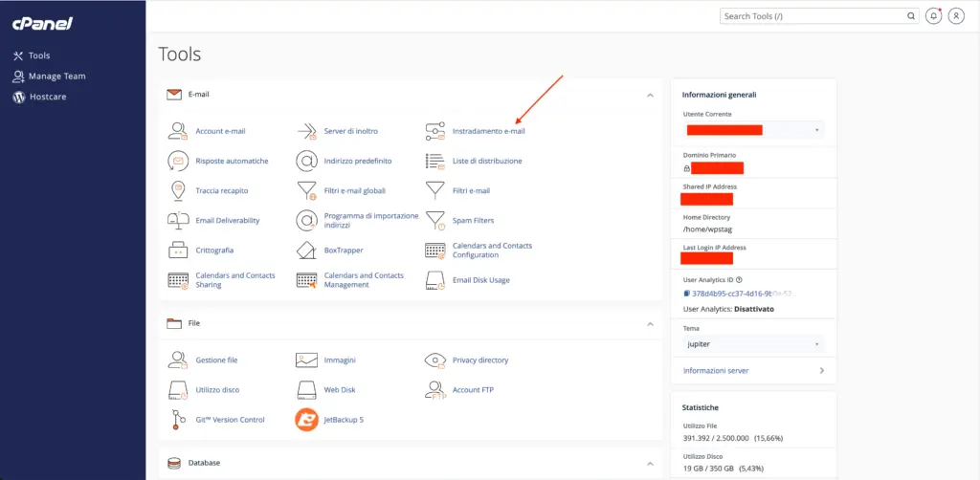Click the Account e-mail icon

coord(177,131)
